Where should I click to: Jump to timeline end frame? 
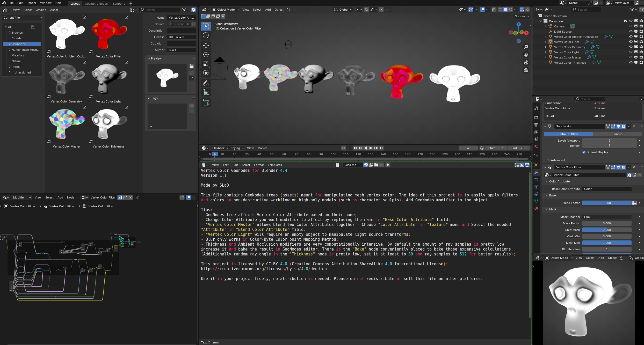pos(381,148)
